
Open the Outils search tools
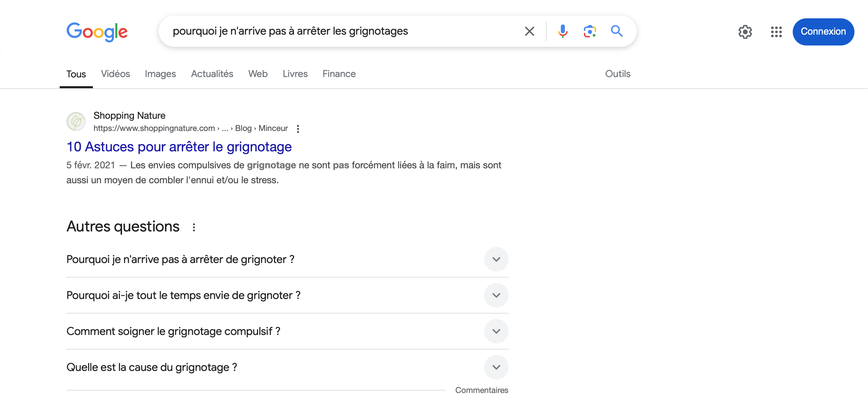click(x=617, y=74)
